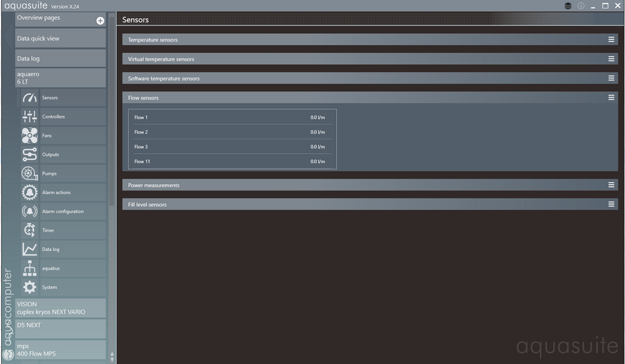Click the Flow 1 value 0.0 l/m

(x=317, y=117)
